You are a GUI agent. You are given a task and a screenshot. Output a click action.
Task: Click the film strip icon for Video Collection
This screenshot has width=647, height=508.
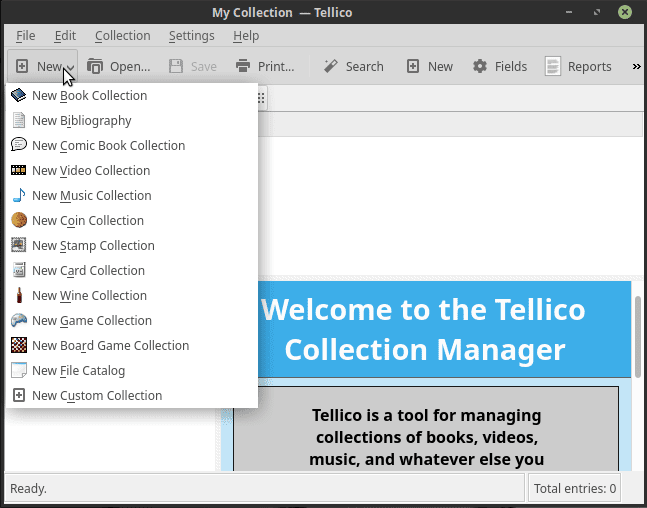[x=19, y=170]
